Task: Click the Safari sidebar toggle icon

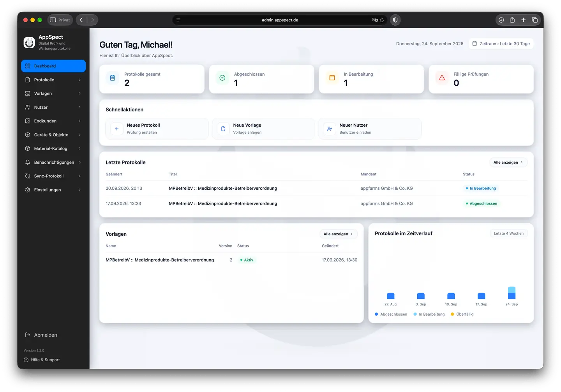Action: (x=53, y=20)
